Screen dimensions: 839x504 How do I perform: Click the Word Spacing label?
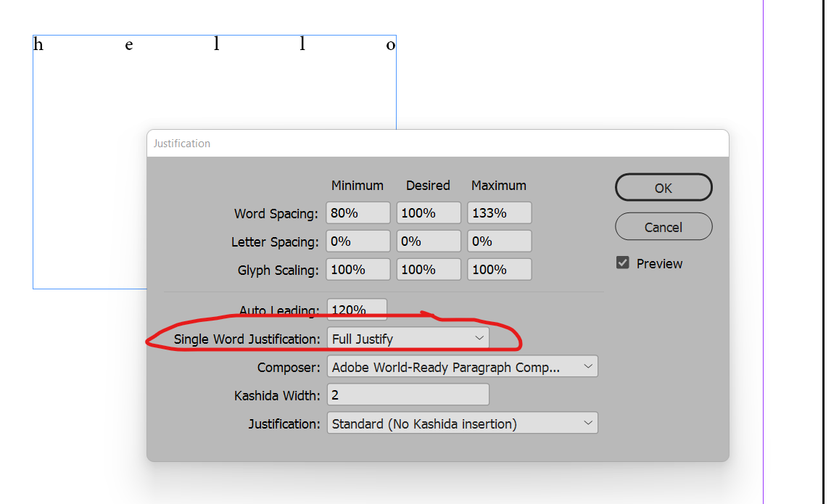(276, 214)
